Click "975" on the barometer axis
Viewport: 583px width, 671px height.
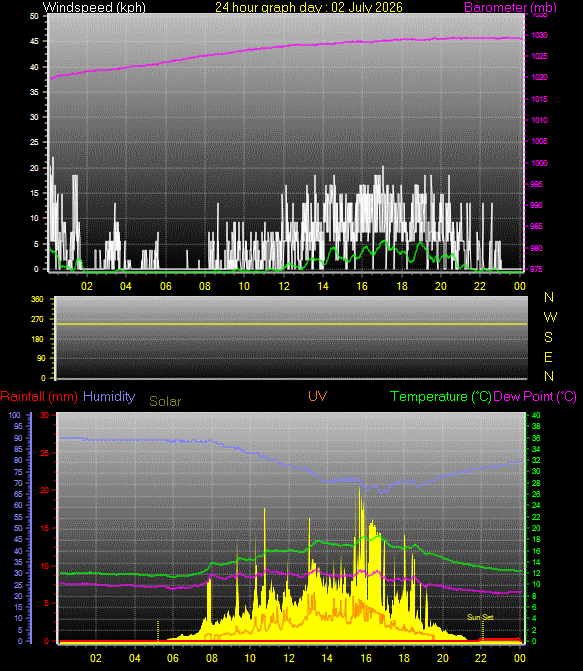click(x=536, y=269)
